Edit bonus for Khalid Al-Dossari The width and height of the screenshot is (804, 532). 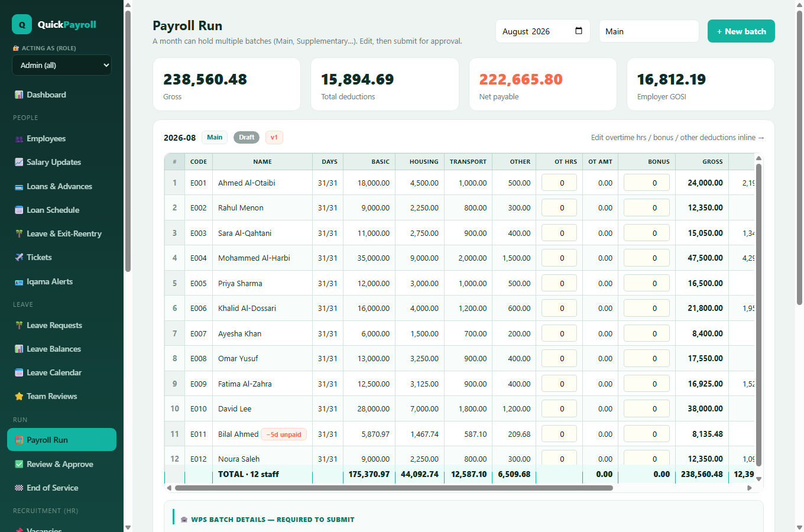click(x=647, y=309)
